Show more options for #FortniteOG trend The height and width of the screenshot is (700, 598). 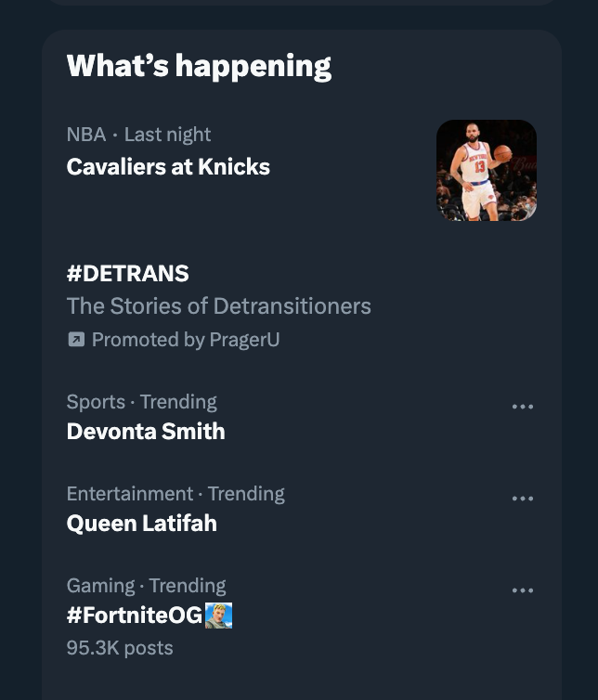[523, 590]
